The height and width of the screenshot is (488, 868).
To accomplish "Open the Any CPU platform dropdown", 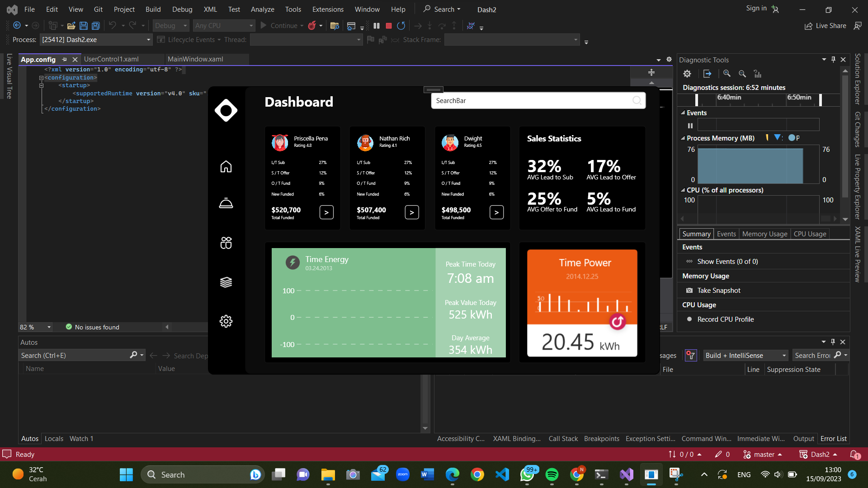I will 250,26.
